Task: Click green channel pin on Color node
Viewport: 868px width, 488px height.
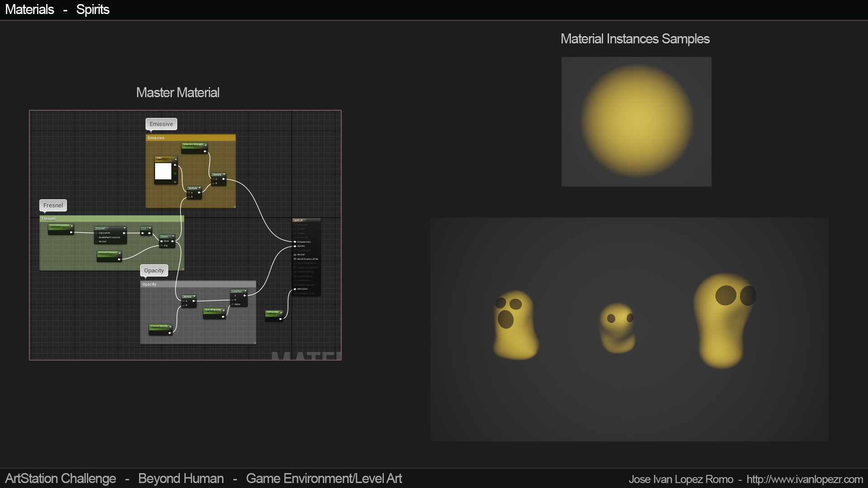Action: tap(175, 174)
